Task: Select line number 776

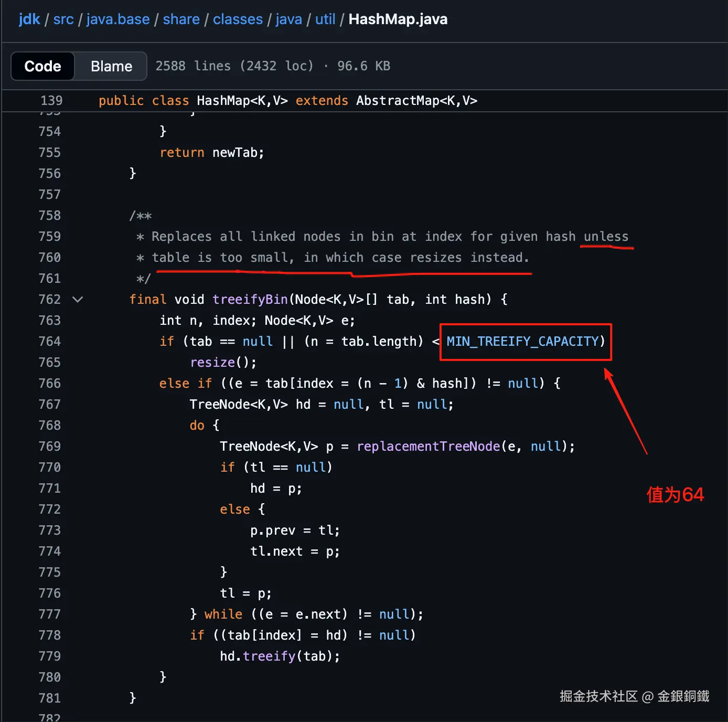Action: pyautogui.click(x=50, y=593)
